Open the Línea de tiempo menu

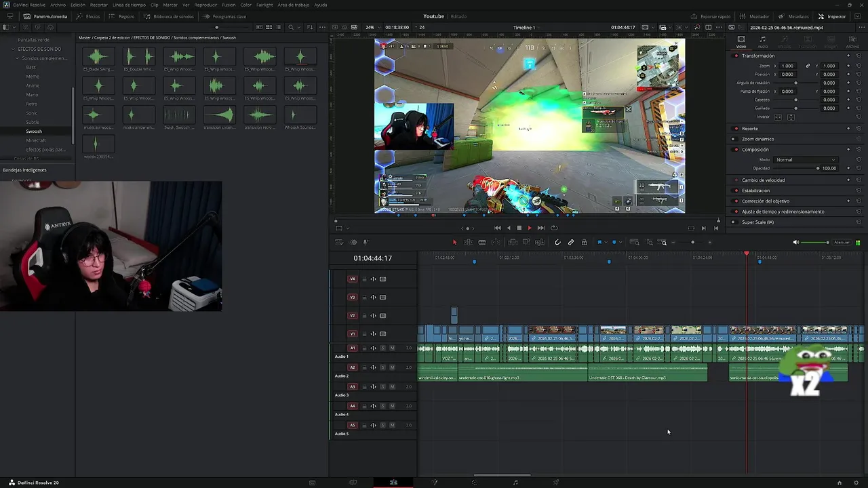(x=129, y=5)
